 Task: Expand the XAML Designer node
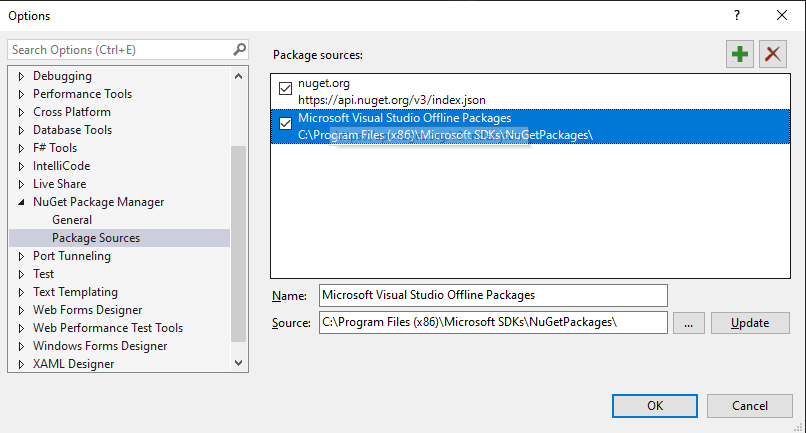[21, 364]
